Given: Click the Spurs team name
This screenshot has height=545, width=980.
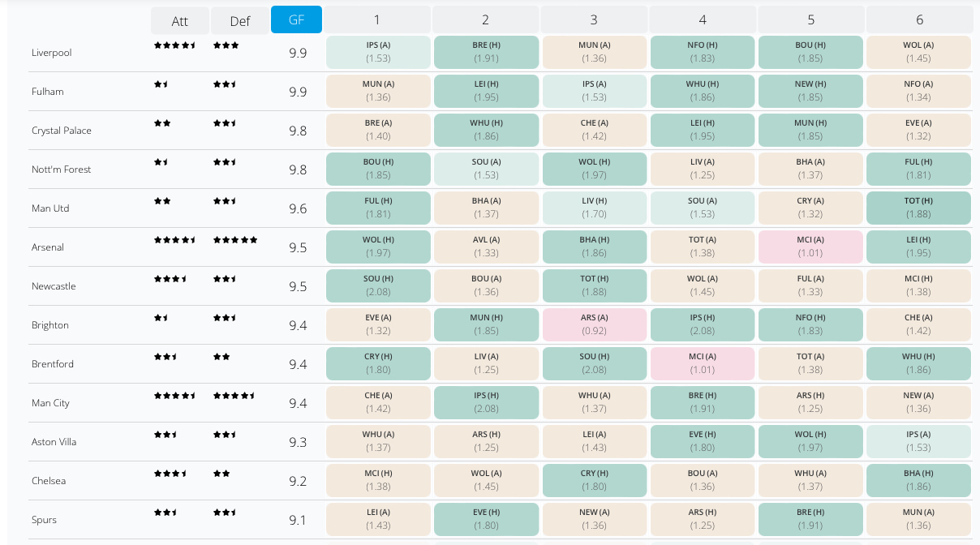Looking at the screenshot, I should pyautogui.click(x=44, y=520).
